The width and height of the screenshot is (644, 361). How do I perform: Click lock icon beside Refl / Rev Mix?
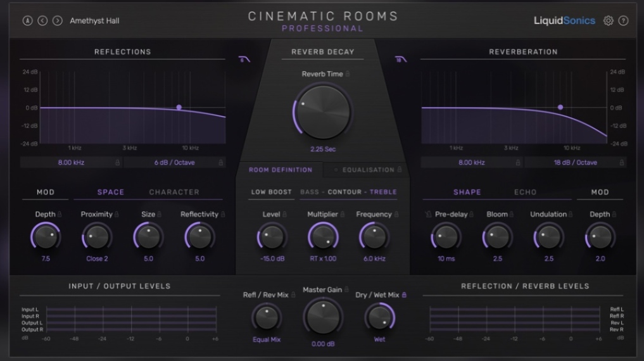point(293,295)
